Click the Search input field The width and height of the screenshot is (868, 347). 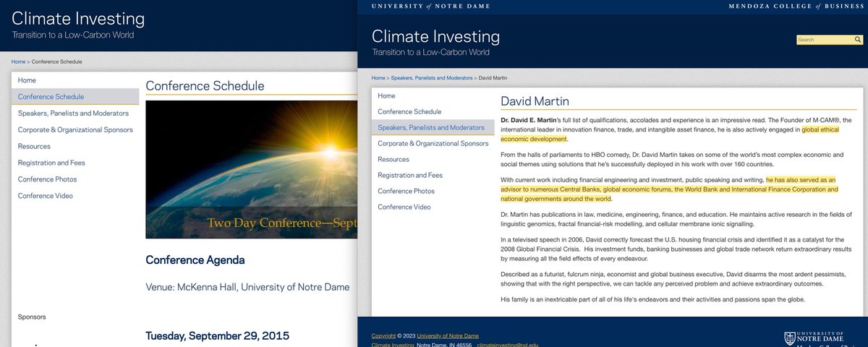[826, 40]
